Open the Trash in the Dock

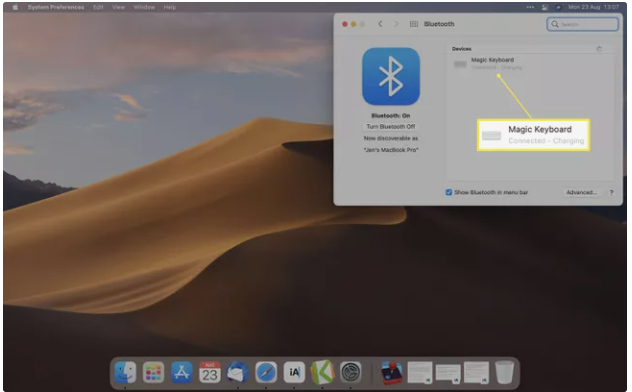tap(504, 372)
